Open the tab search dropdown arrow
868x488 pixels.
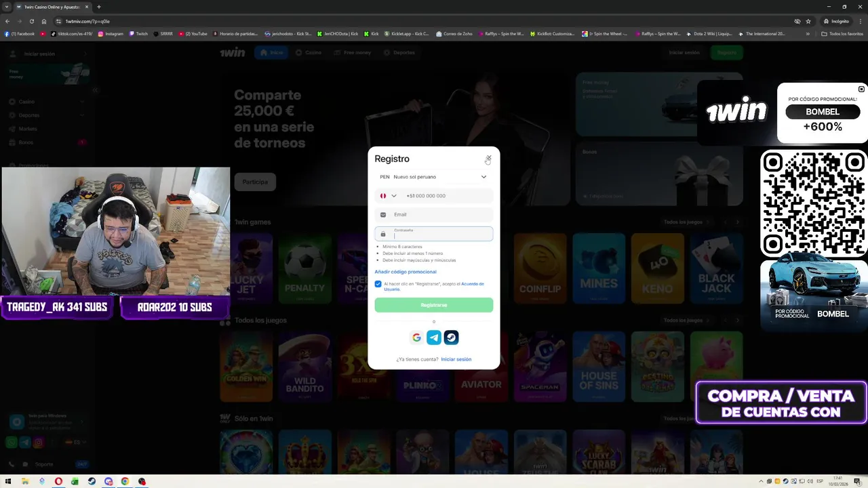click(6, 7)
